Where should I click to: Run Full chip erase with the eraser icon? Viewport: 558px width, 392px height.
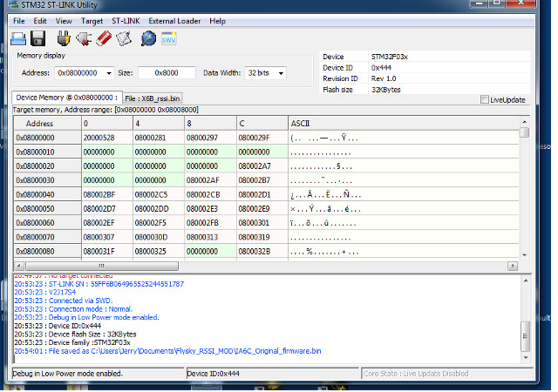coord(104,38)
